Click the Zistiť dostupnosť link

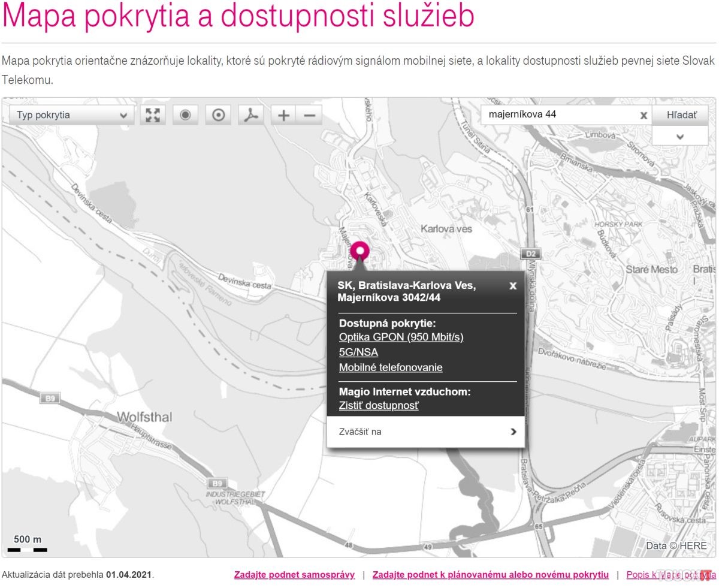point(379,406)
